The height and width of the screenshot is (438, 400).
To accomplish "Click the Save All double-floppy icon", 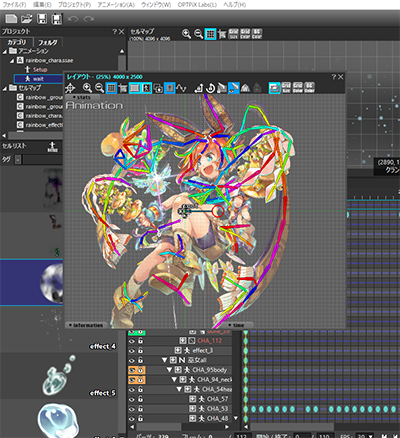I will click(57, 19).
